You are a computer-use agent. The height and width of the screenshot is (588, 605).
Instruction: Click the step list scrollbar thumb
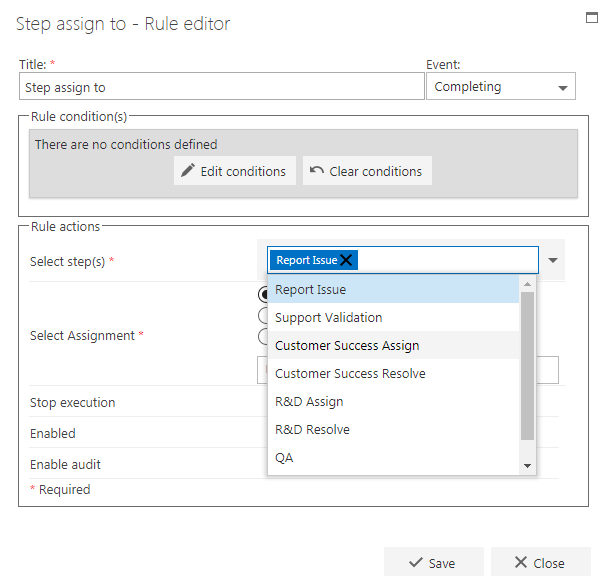527,366
